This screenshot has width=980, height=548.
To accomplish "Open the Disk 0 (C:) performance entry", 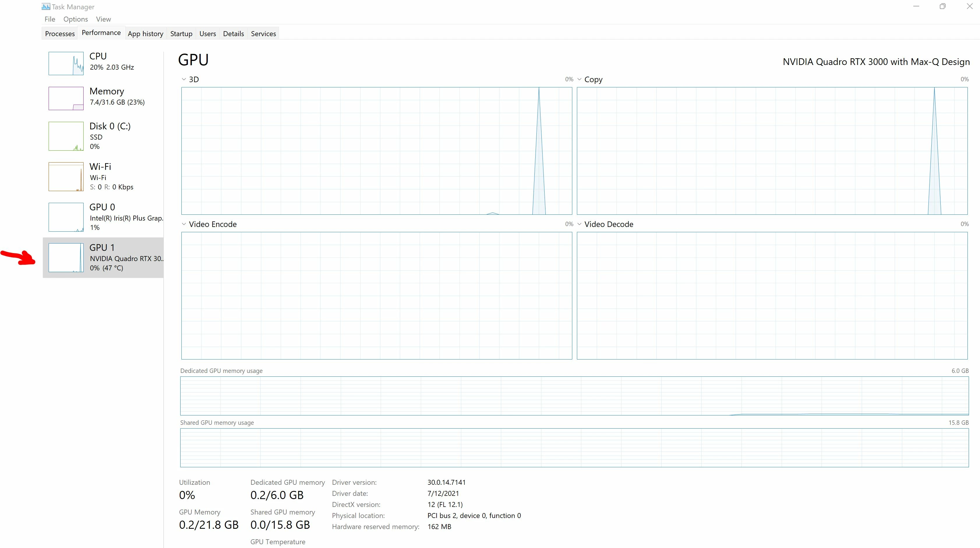I will [x=110, y=126].
